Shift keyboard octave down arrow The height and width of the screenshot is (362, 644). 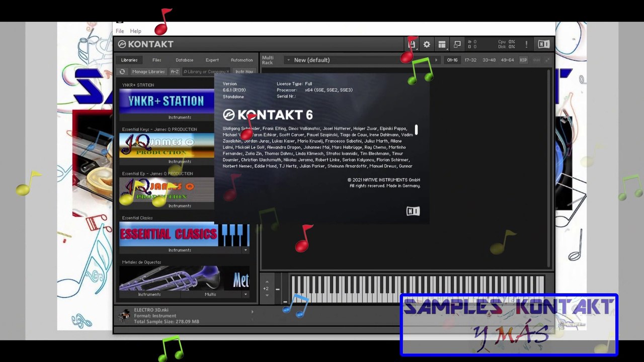coord(267,295)
